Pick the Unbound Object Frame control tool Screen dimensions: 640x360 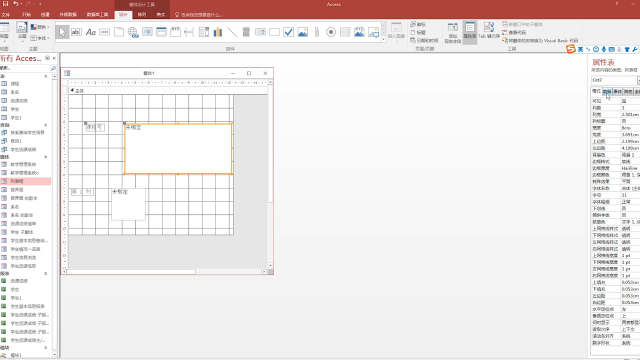coord(303,32)
